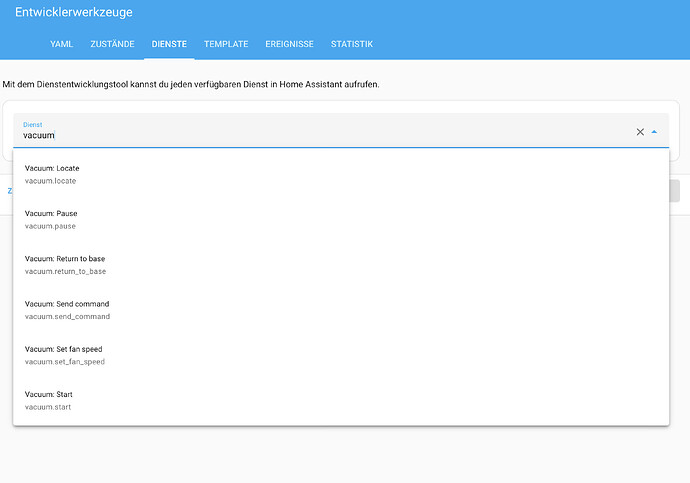Choose the 'Vacuum: Send command' service
This screenshot has height=483, width=690.
click(x=341, y=310)
